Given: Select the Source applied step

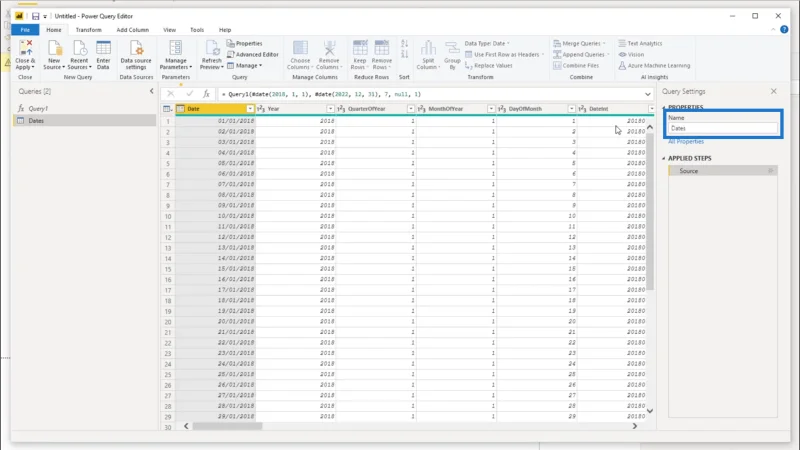Looking at the screenshot, I should tap(722, 171).
